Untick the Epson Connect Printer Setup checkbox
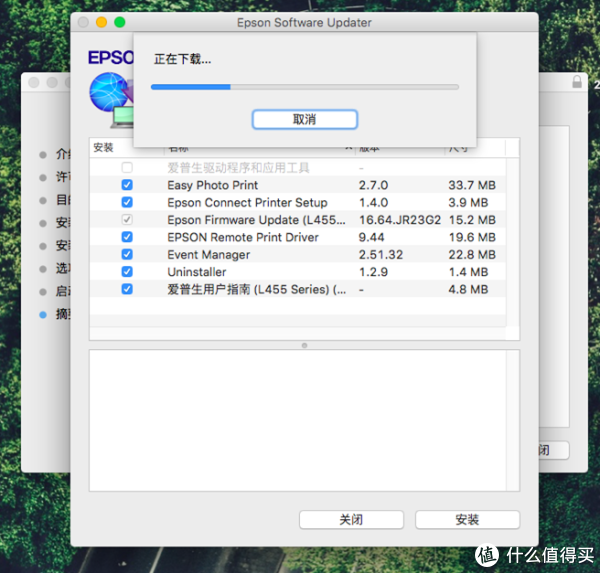The width and height of the screenshot is (600, 573). pos(127,202)
